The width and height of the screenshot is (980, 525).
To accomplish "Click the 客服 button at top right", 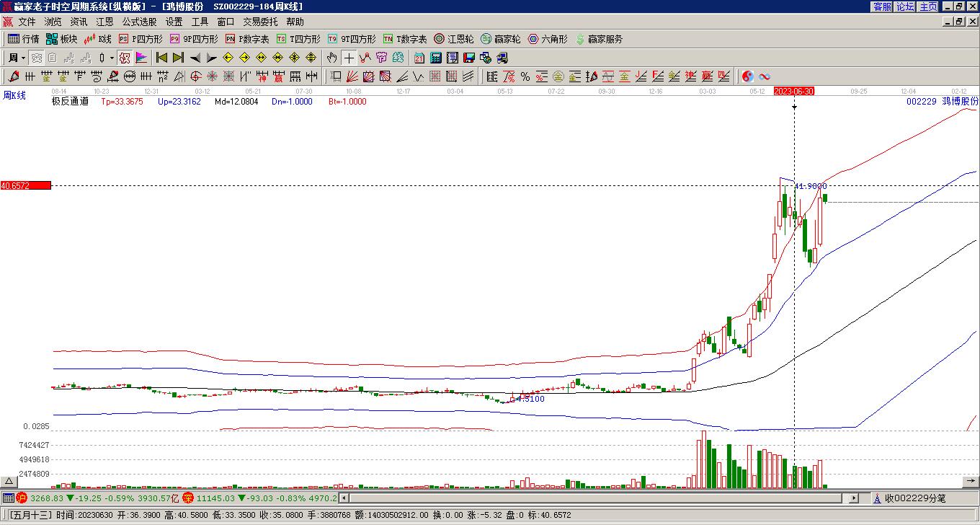I will 882,6.
